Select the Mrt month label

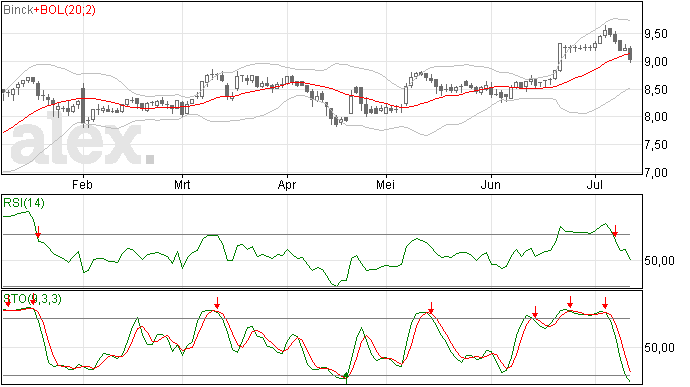(182, 184)
